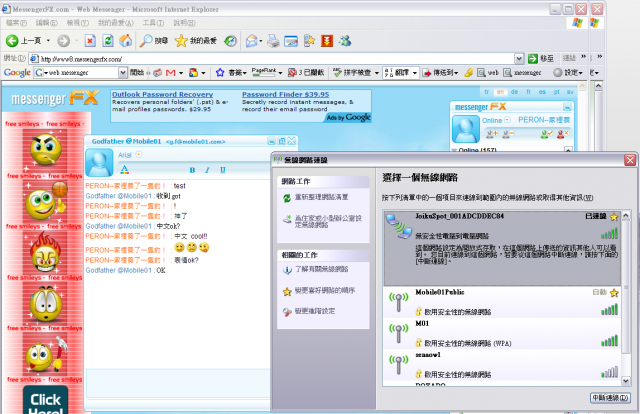Screen dimensions: 640x414
Task: Open the address bar URL dropdown
Action: [x=519, y=59]
